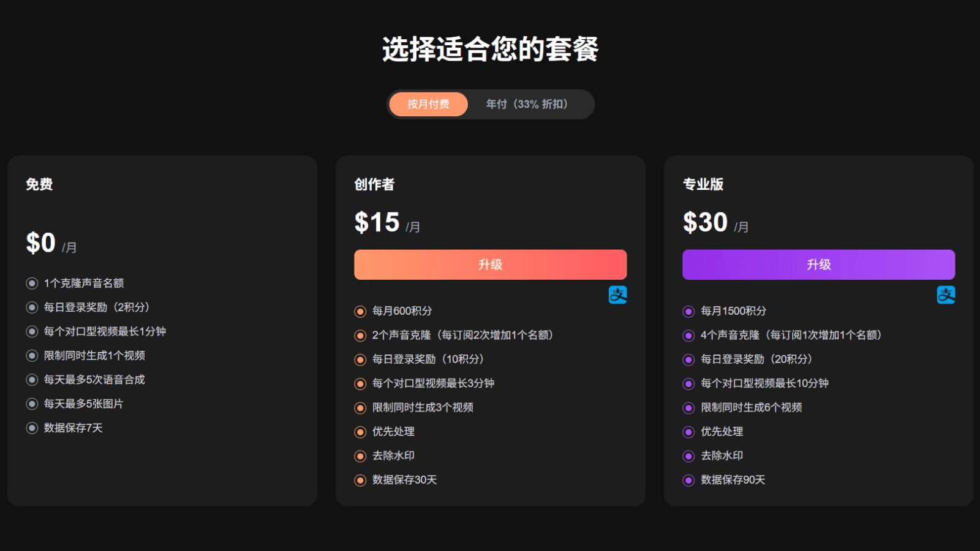Click the $0 /月 price
Viewport: 980px width, 551px height.
51,244
